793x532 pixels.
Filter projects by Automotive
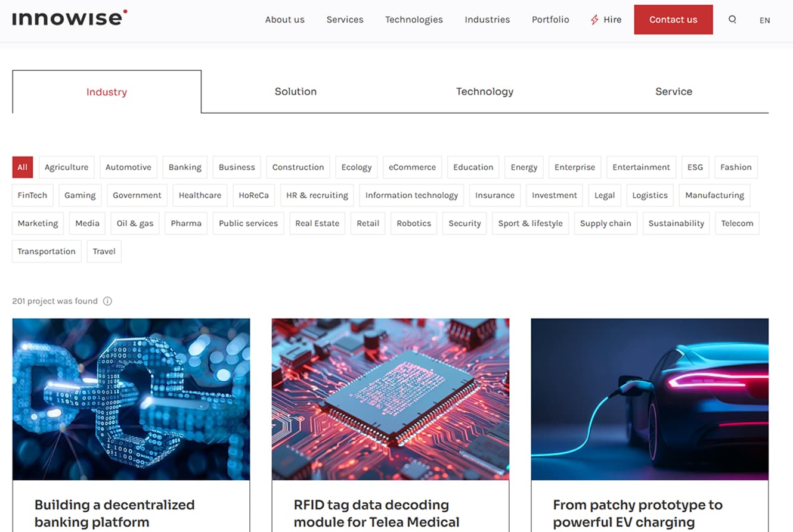[128, 167]
